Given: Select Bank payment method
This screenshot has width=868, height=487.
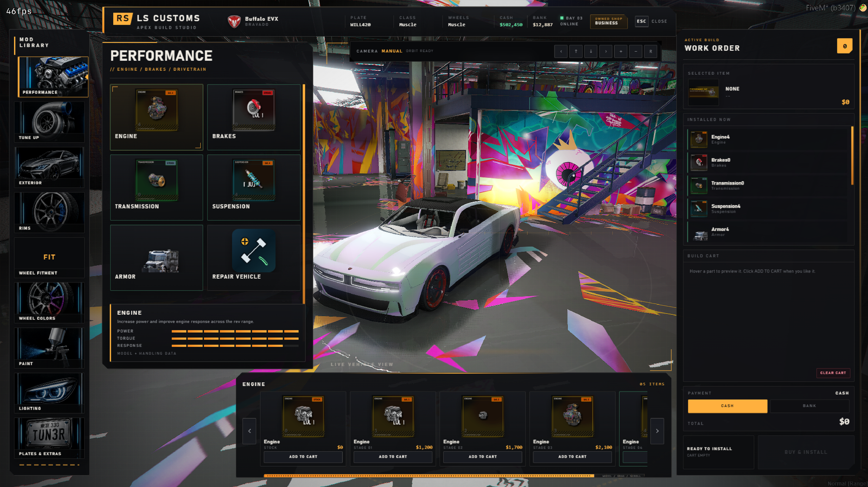Looking at the screenshot, I should [809, 406].
